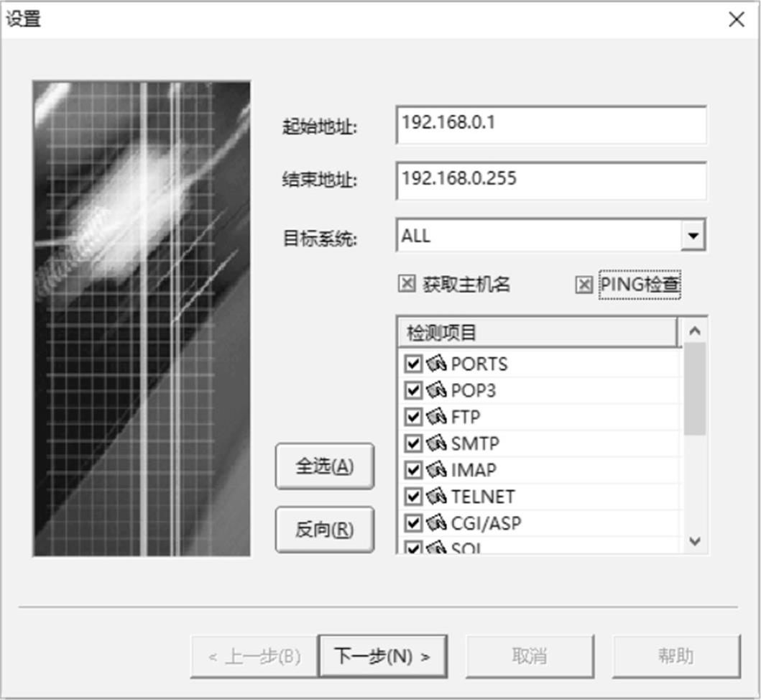This screenshot has height=700, width=761.
Task: Select the SMTP list row text
Action: [x=475, y=443]
